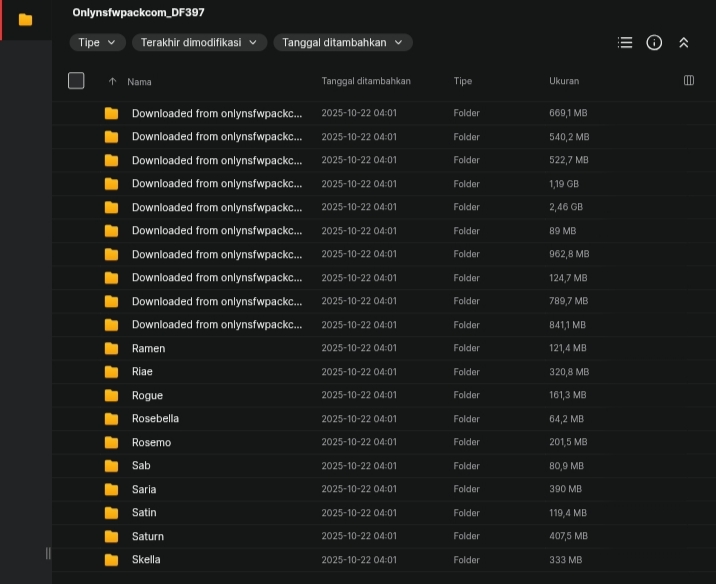
Task: Open the Tanggal ditambahkan filter dropdown
Action: (x=342, y=42)
